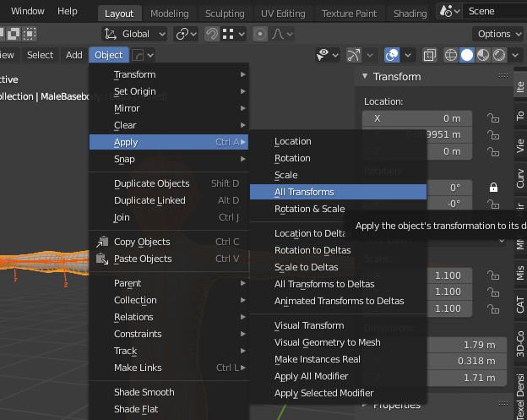Toggle lock on Location X
This screenshot has height=420, width=527.
click(493, 118)
